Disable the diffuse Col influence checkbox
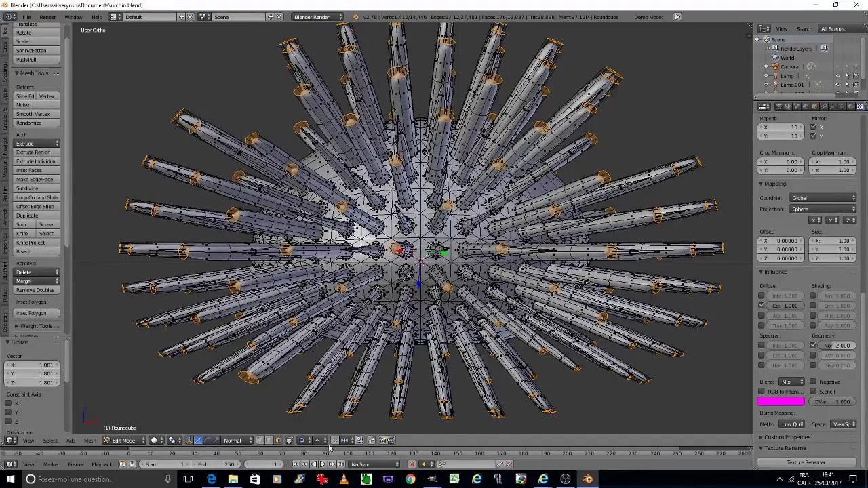This screenshot has height=488, width=868. tap(762, 306)
